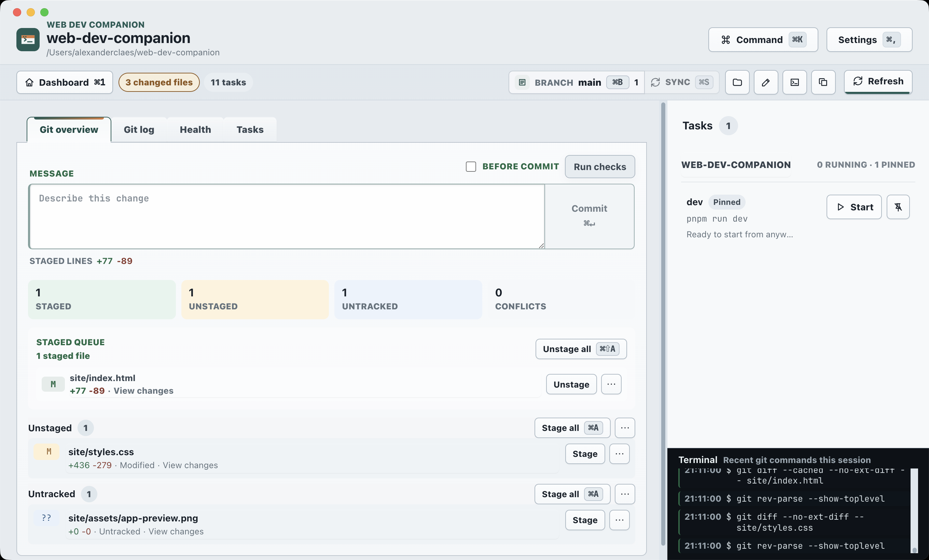Image resolution: width=929 pixels, height=560 pixels.
Task: Stage all unstaged files
Action: 572,428
